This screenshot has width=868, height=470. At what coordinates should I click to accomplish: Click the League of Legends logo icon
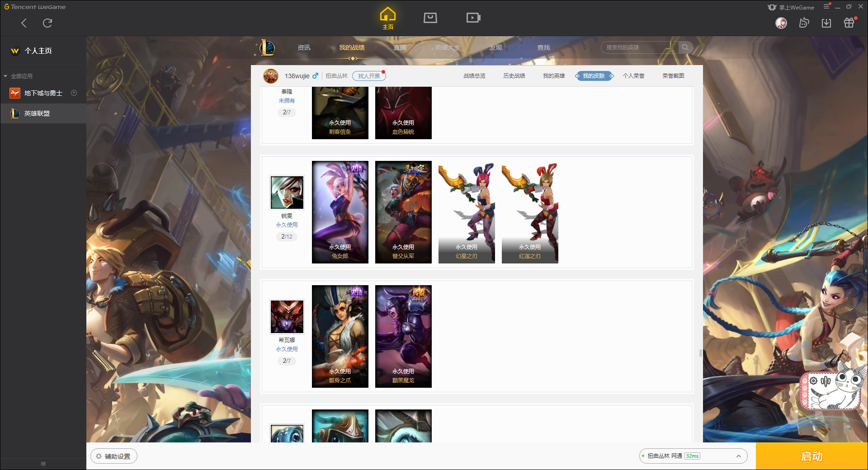[x=267, y=47]
